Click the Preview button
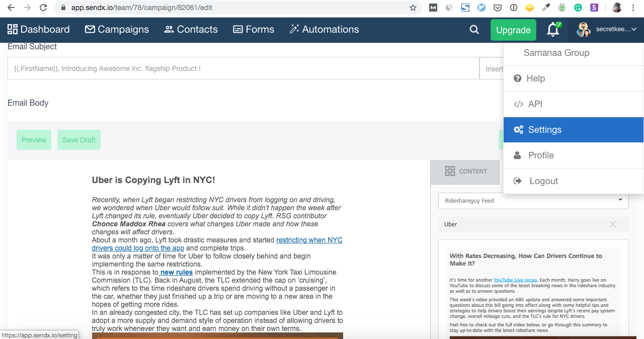Image resolution: width=644 pixels, height=339 pixels. pyautogui.click(x=34, y=140)
